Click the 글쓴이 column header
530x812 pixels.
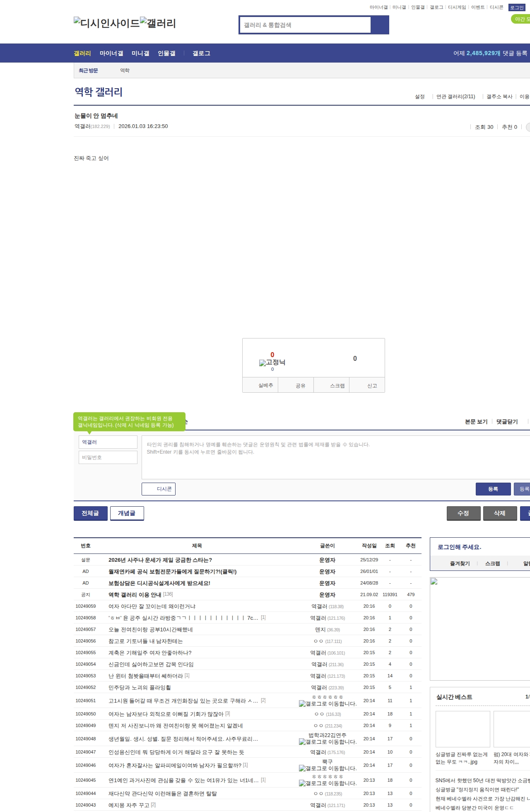coord(328,546)
